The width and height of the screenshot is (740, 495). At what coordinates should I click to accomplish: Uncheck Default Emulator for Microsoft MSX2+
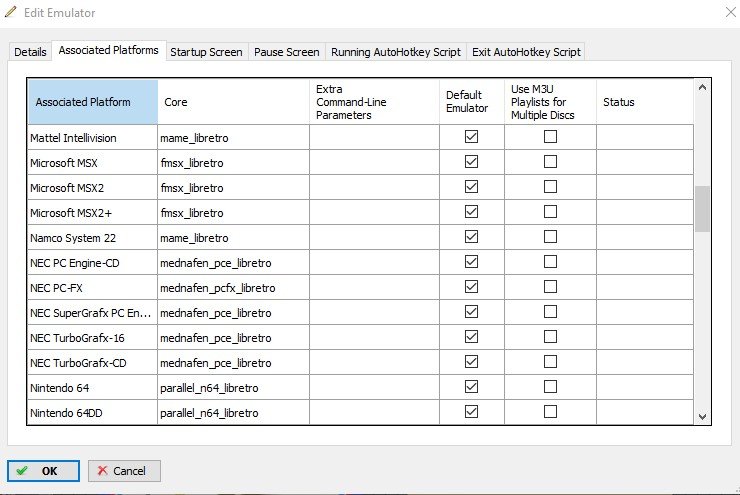tap(471, 212)
